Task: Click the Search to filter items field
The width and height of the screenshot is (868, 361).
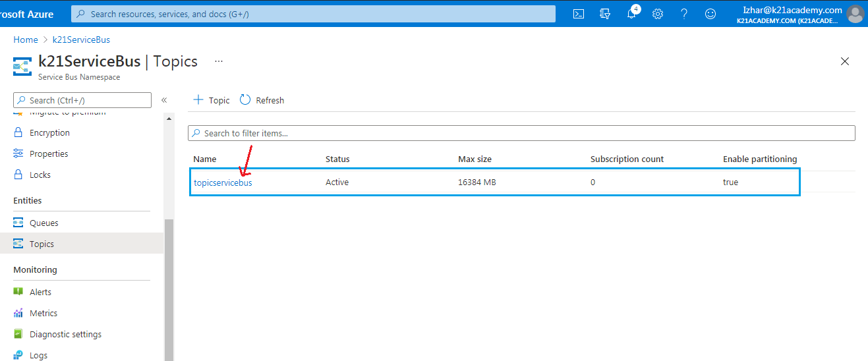Action: pos(521,133)
